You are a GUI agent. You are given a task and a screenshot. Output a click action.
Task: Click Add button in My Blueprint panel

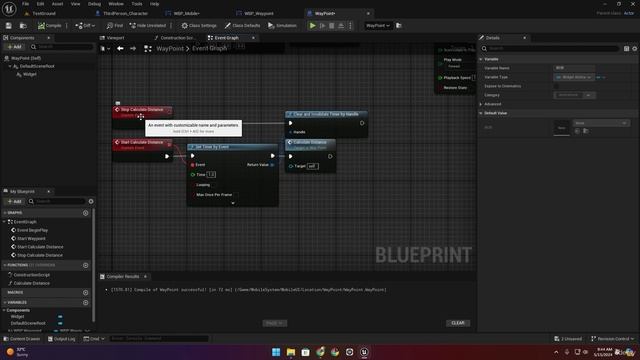point(14,201)
